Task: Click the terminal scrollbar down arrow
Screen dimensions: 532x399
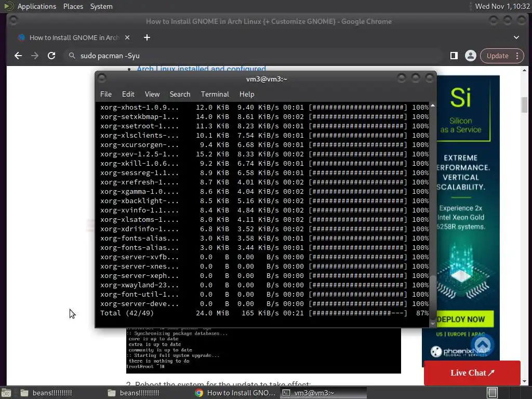Action: point(433,324)
